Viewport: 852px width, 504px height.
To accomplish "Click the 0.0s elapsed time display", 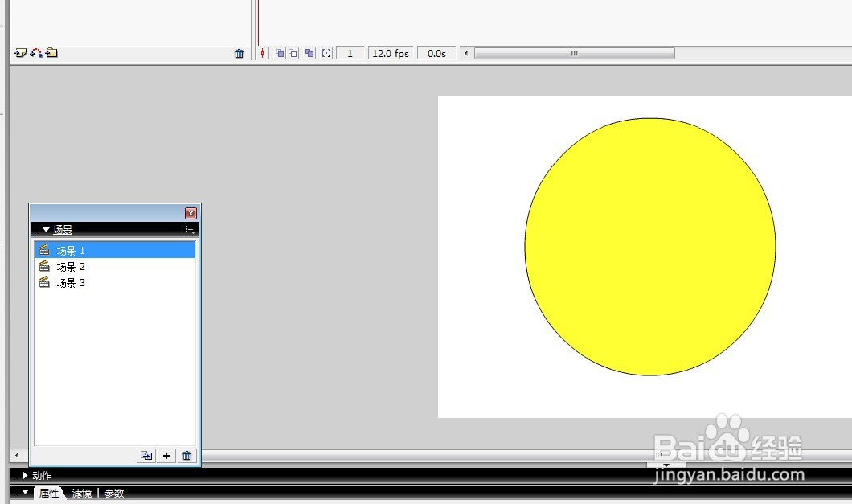I will pos(436,53).
